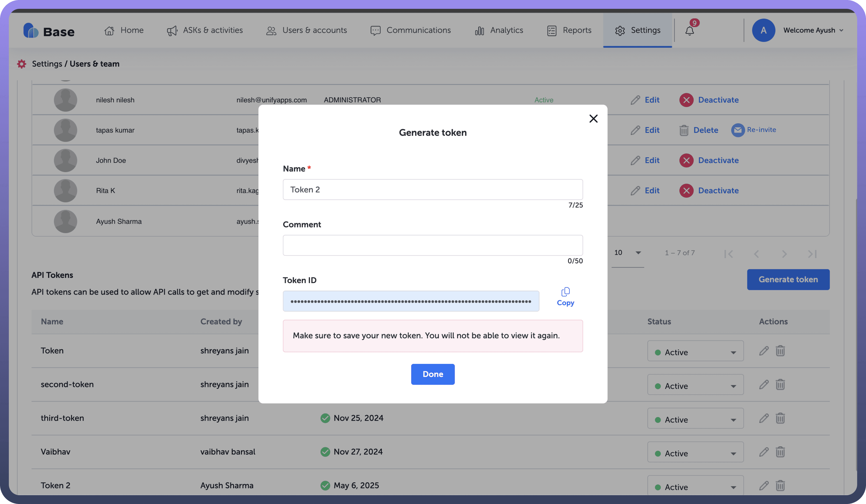Click the Name field containing Token 2
The width and height of the screenshot is (866, 504).
click(433, 190)
